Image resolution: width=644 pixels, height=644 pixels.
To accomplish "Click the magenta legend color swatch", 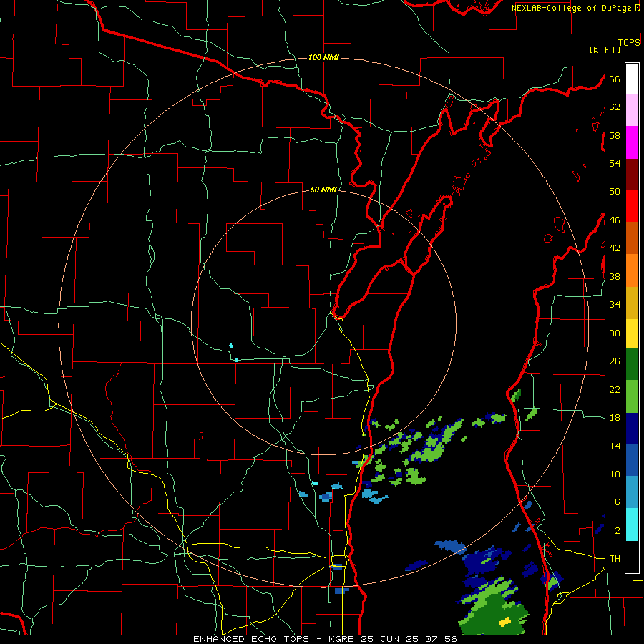I will [x=632, y=142].
